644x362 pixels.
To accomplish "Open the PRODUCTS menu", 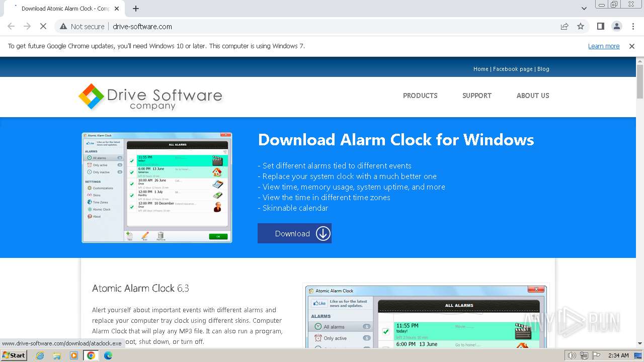I will click(420, 96).
